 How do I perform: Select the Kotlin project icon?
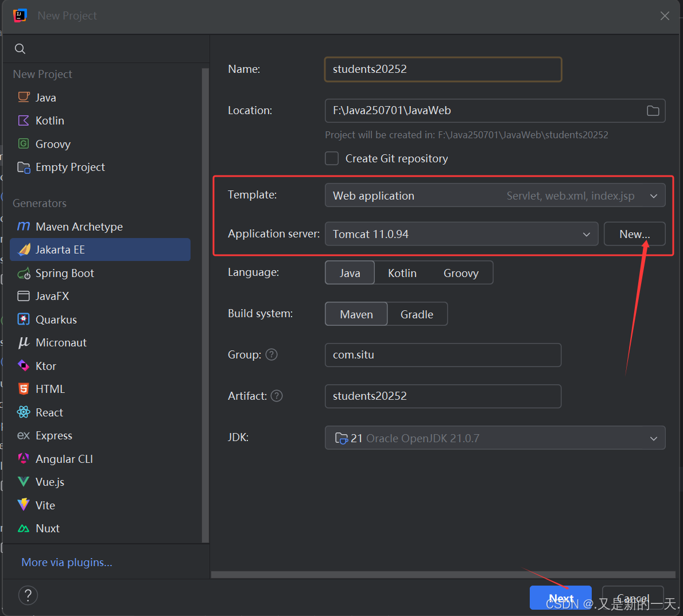[24, 120]
